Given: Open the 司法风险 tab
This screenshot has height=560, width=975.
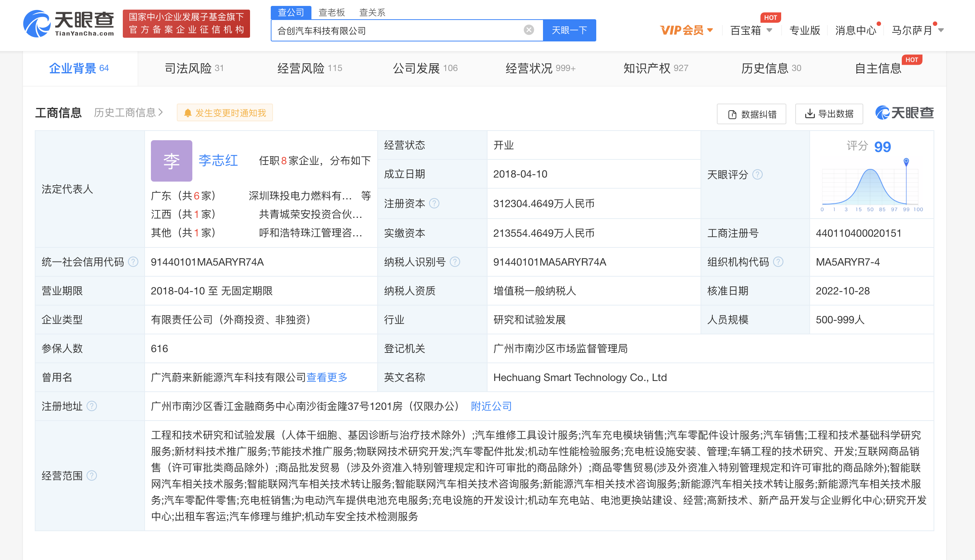Looking at the screenshot, I should point(194,68).
